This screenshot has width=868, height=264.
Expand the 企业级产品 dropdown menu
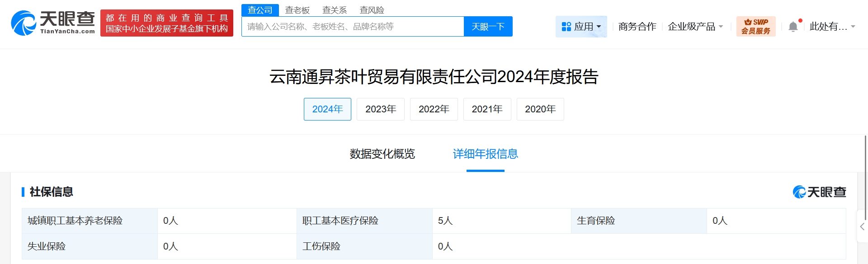pos(695,27)
